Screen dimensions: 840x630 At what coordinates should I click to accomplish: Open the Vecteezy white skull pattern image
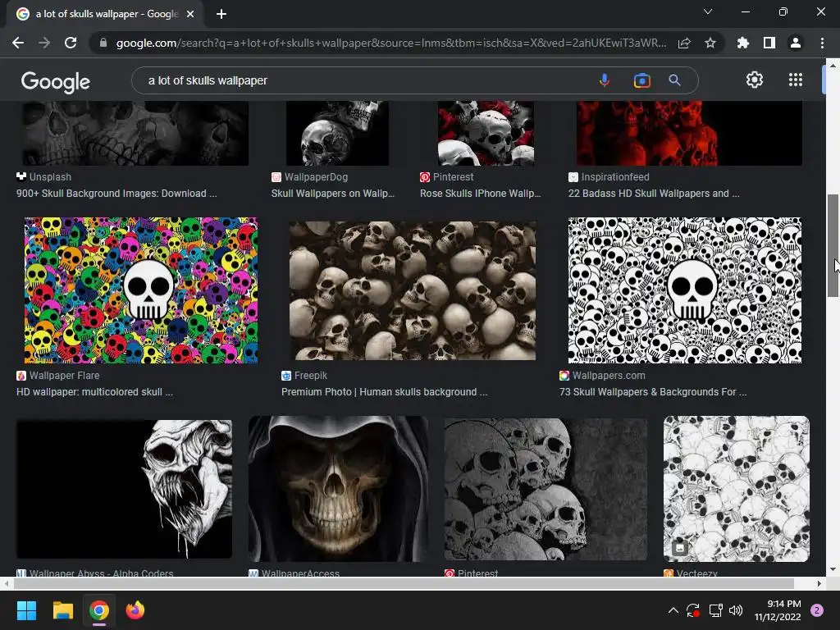[x=736, y=489]
